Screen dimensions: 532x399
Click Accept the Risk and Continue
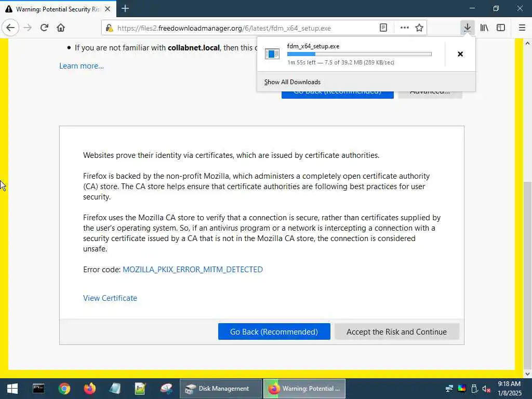(x=396, y=331)
